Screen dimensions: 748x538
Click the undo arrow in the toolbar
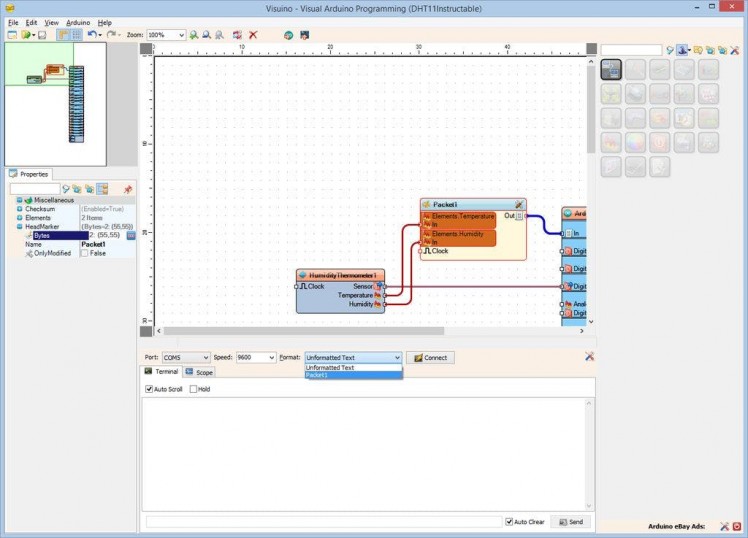coord(91,35)
